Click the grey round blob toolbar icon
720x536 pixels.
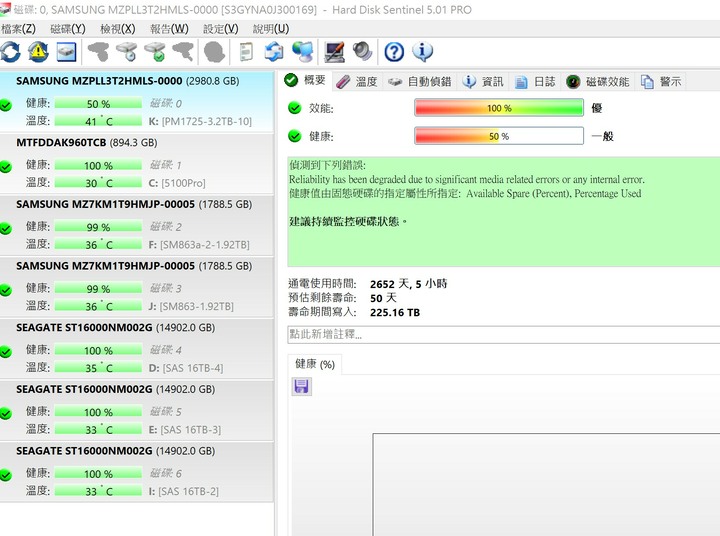[214, 51]
